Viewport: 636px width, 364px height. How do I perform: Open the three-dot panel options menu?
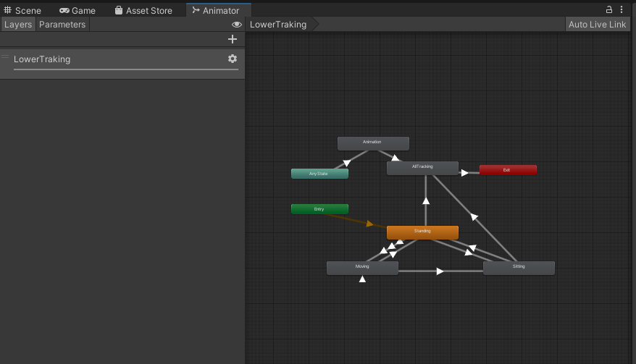[x=622, y=9]
